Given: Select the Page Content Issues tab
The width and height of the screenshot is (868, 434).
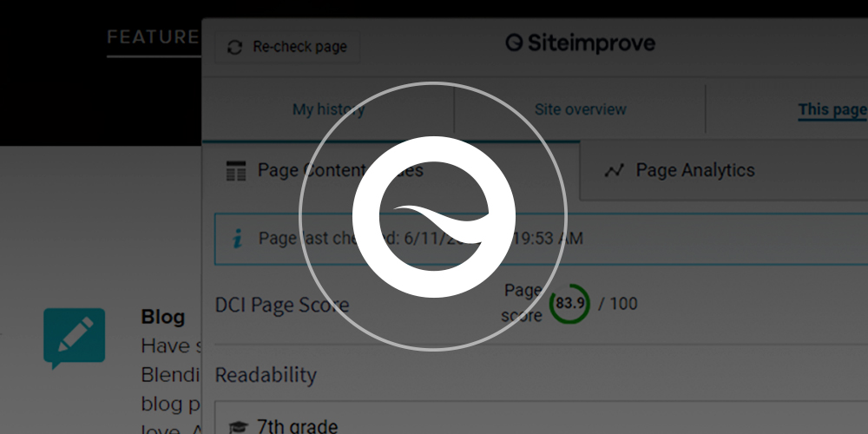Looking at the screenshot, I should click(x=391, y=170).
